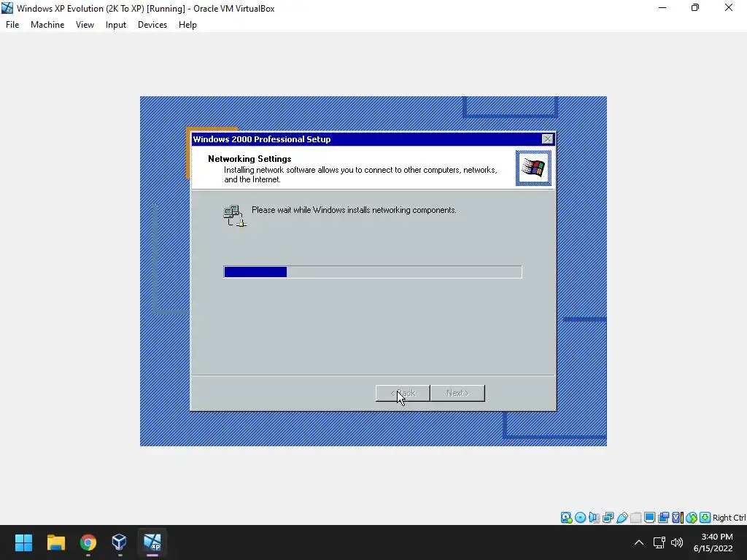
Task: Click the CPU virtualization status icon
Action: click(678, 518)
